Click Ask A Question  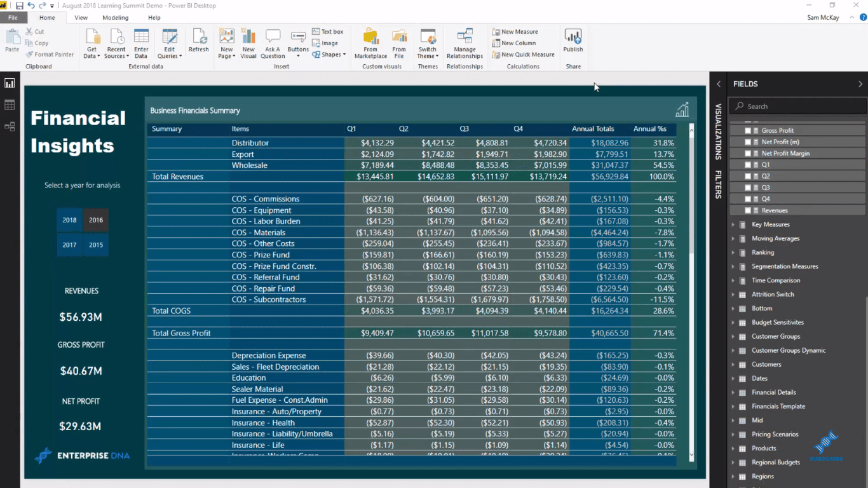click(273, 44)
